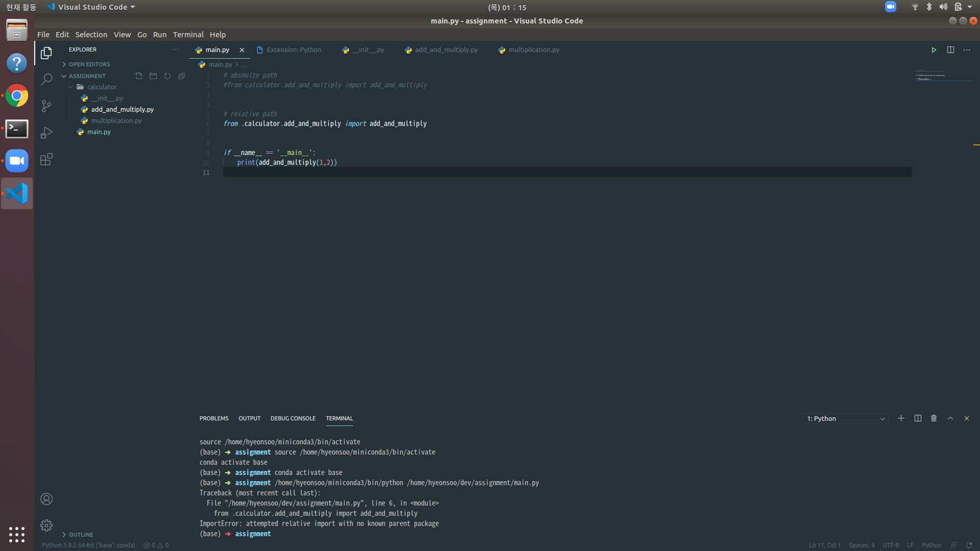The height and width of the screenshot is (551, 980).
Task: Open the Source Control view
Action: (46, 106)
